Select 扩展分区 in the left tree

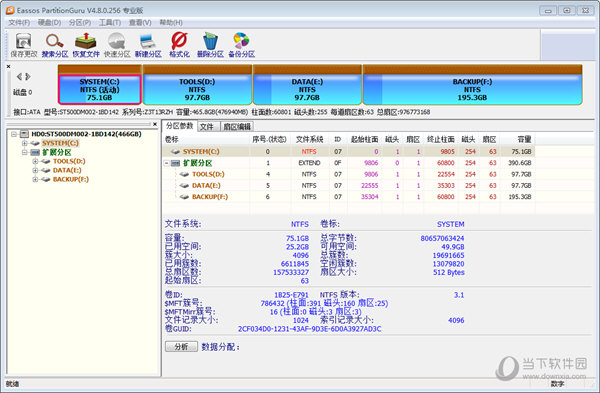[x=57, y=152]
